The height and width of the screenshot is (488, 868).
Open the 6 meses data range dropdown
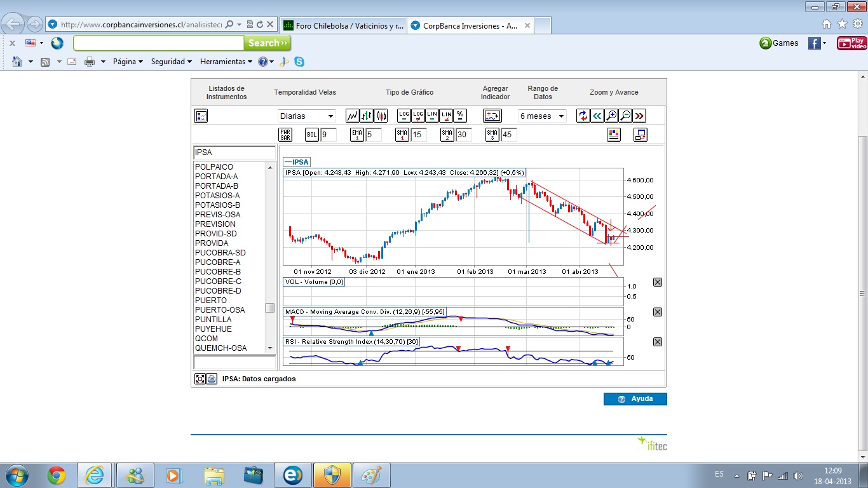click(542, 116)
